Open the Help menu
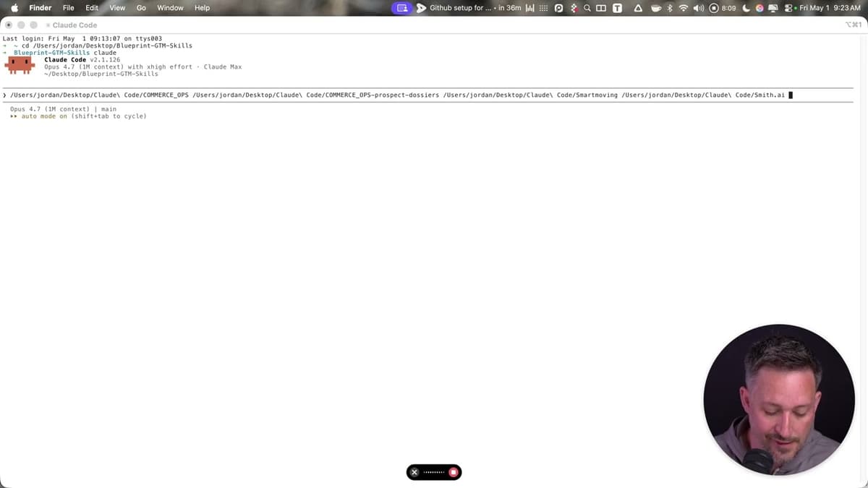 (x=203, y=8)
